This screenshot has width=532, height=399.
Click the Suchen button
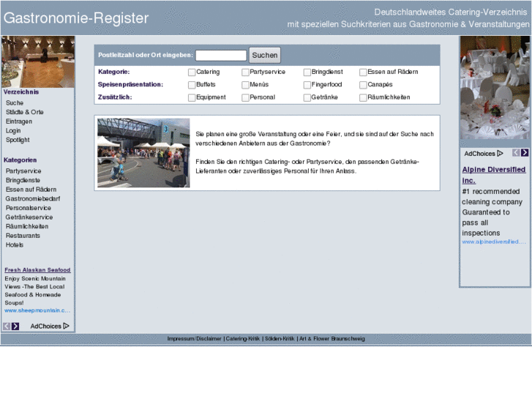point(265,55)
